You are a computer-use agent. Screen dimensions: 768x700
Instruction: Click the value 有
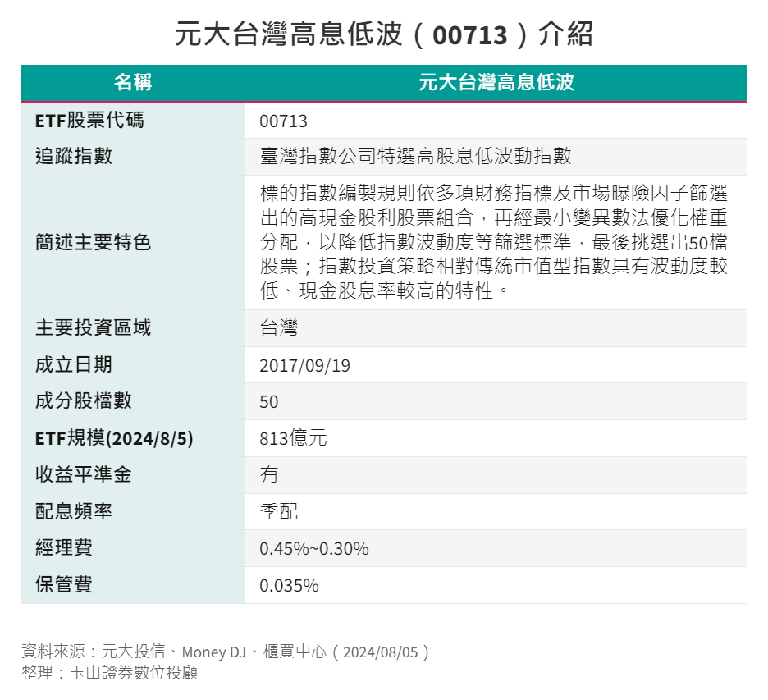[x=269, y=474]
